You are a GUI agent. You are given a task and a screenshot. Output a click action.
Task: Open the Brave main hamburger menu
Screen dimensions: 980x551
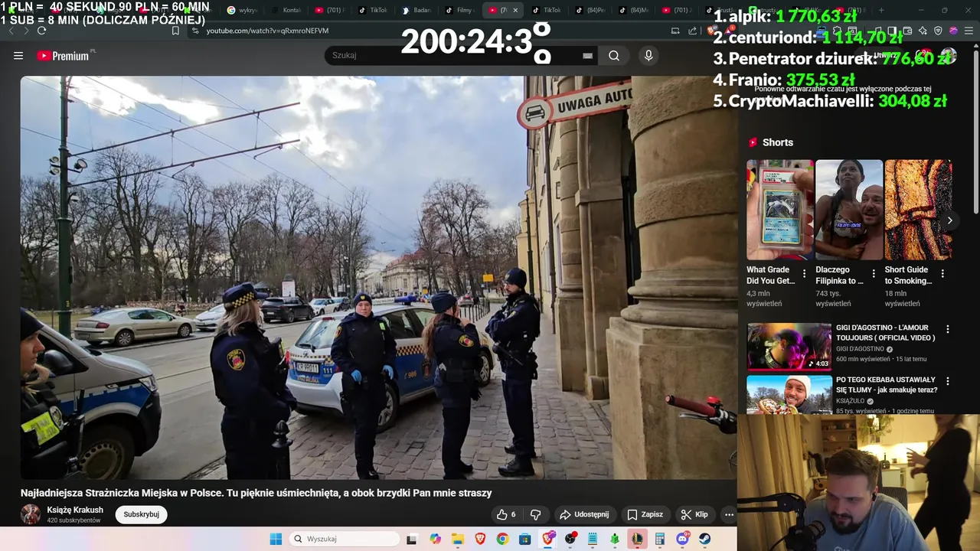tap(969, 31)
